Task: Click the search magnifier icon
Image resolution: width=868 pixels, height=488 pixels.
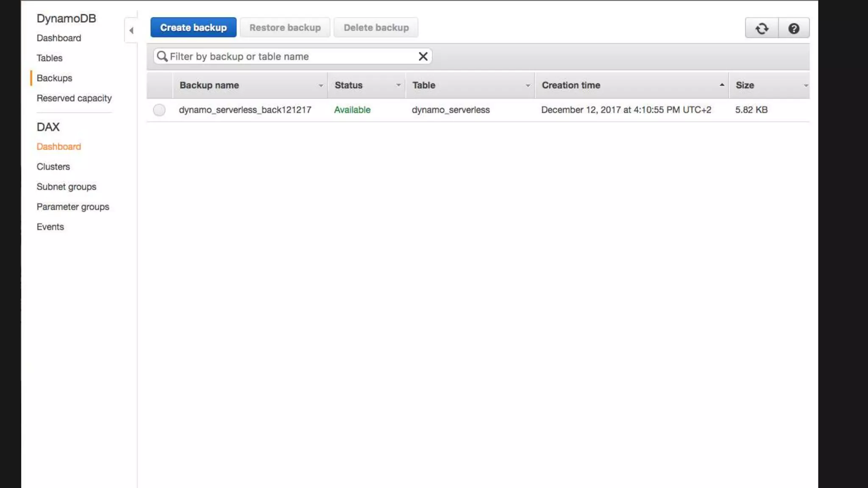Action: 162,56
